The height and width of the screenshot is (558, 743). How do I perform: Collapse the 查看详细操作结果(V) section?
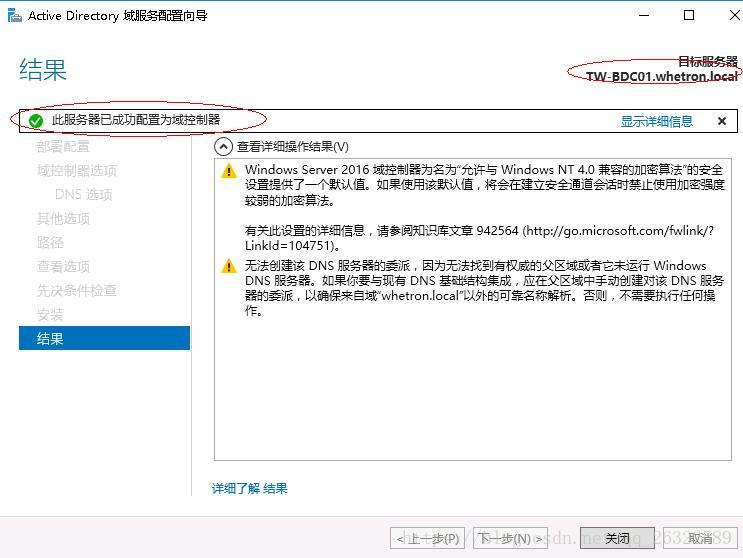[223, 147]
